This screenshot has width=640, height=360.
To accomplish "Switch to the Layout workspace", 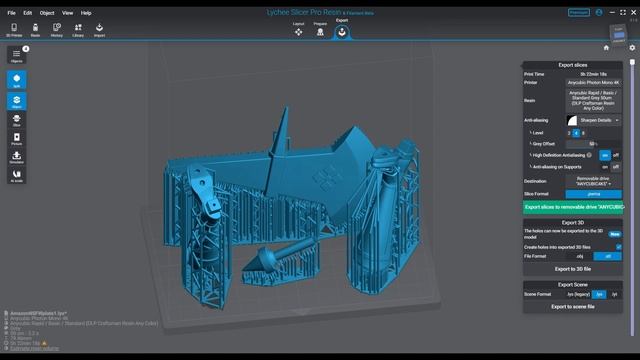I will point(298,30).
